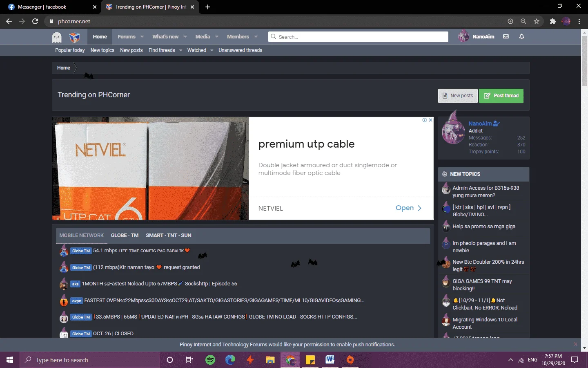Image resolution: width=588 pixels, height=368 pixels.
Task: Dismiss the push notification permission bar
Action: tap(575, 344)
